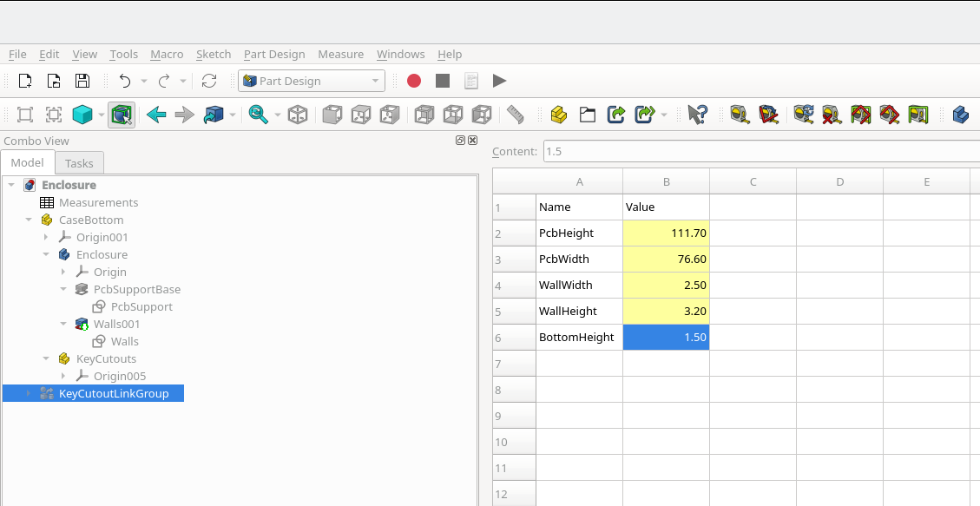Toggle the bounding box selection view button
Screen dimensions: 980x506
[x=122, y=115]
